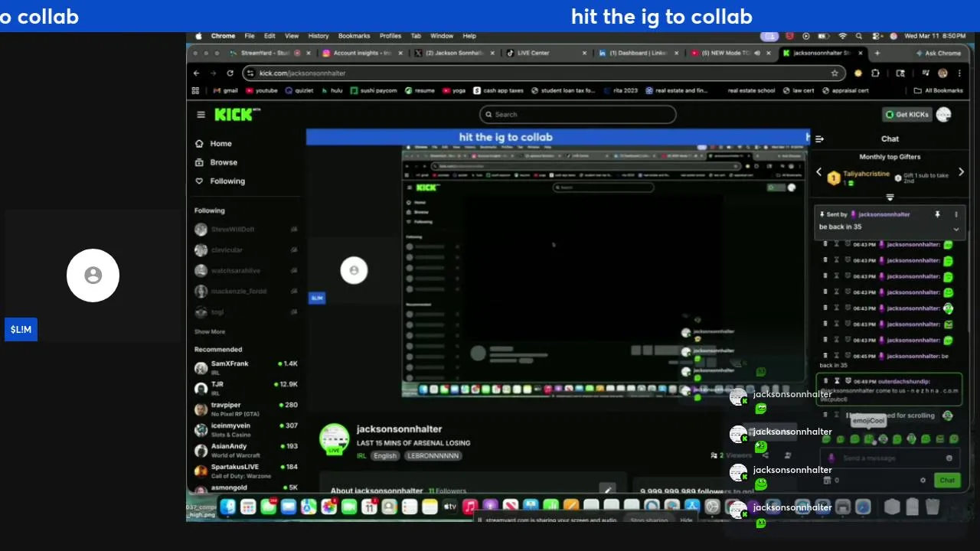Click the LEBRONNNNNN stream tag

pos(433,456)
